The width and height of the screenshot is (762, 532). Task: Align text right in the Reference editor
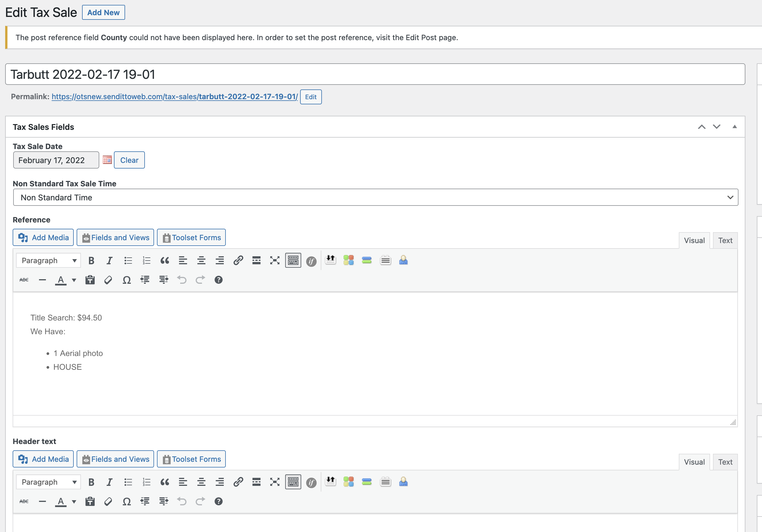pyautogui.click(x=220, y=261)
